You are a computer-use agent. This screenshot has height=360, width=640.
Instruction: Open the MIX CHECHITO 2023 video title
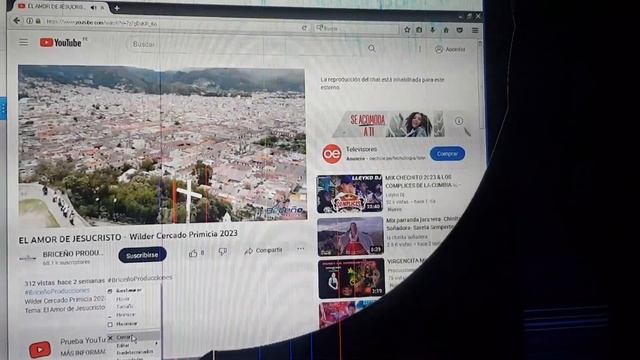click(420, 181)
